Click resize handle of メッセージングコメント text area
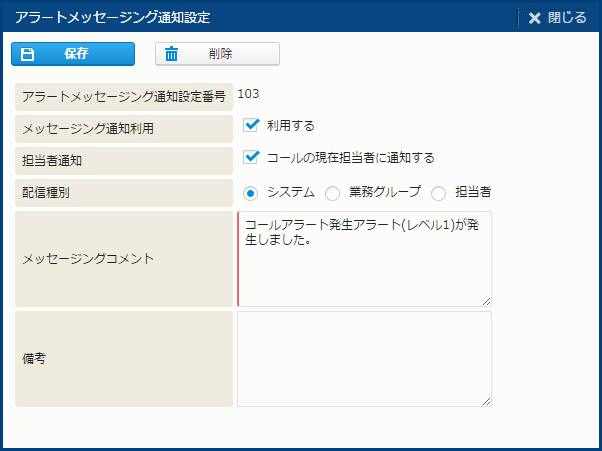Image resolution: width=602 pixels, height=451 pixels. pyautogui.click(x=486, y=301)
